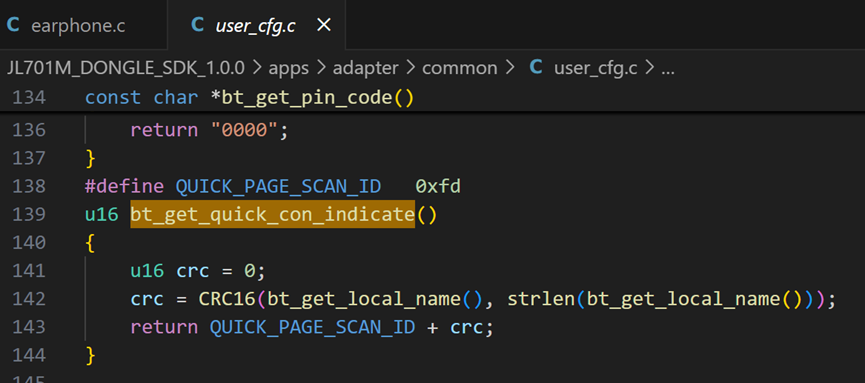Click the CRC16 function call
865x383 pixels.
coord(227,299)
